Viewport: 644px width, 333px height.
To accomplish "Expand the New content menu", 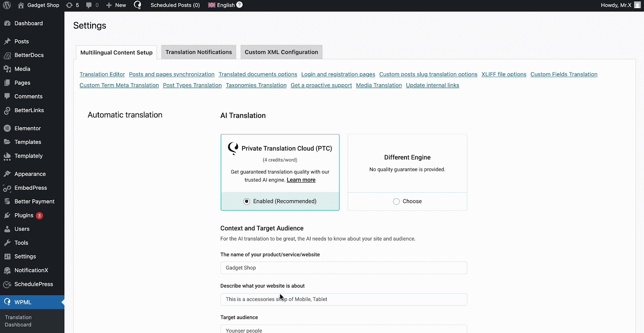I will [x=116, y=5].
